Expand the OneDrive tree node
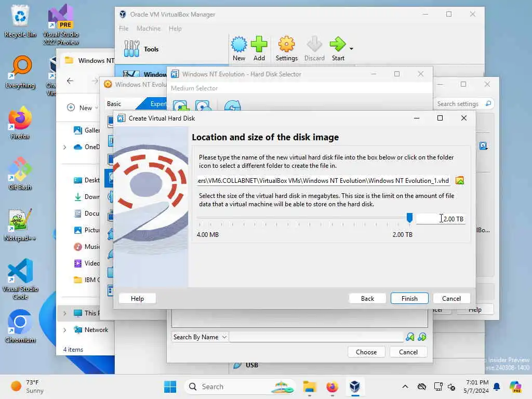The height and width of the screenshot is (399, 532). click(65, 147)
